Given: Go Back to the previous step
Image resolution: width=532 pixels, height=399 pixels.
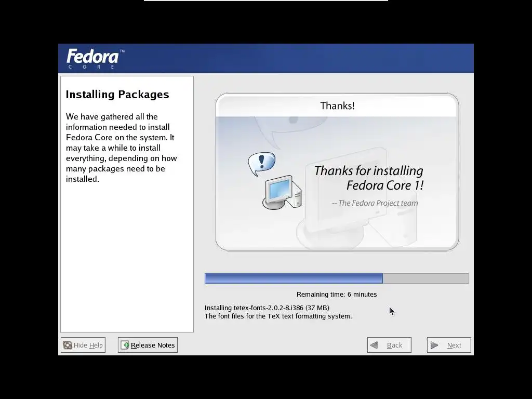Looking at the screenshot, I should 389,345.
